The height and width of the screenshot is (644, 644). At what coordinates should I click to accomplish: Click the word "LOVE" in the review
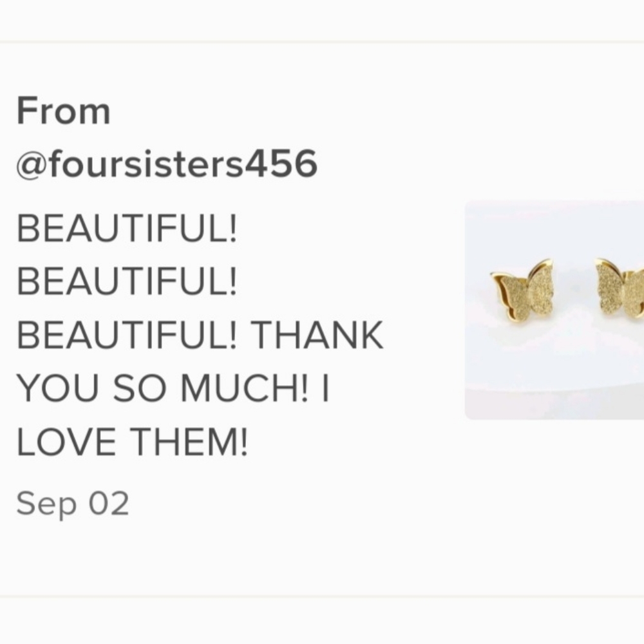[x=66, y=442]
